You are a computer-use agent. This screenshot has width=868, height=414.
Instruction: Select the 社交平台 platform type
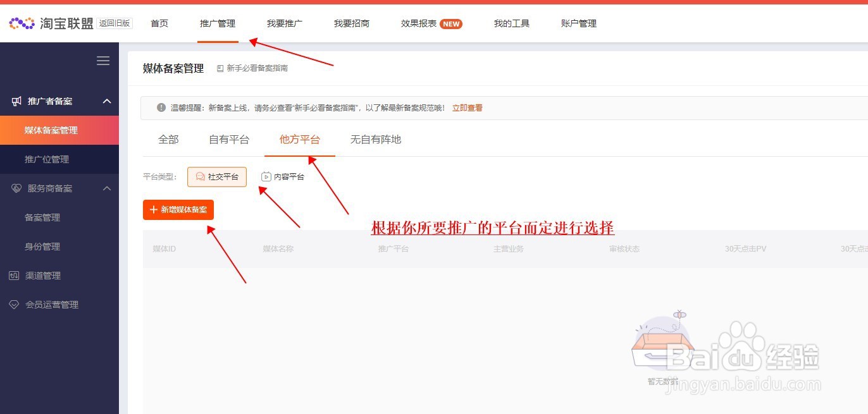coord(216,177)
